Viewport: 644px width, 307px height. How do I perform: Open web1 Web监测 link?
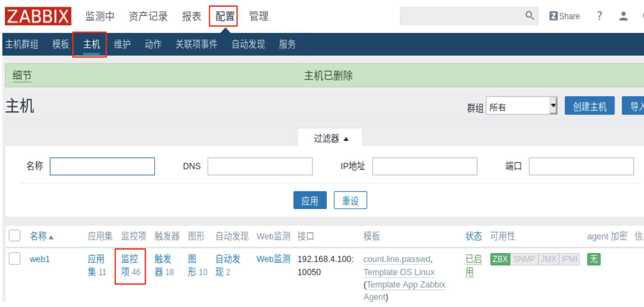point(273,259)
